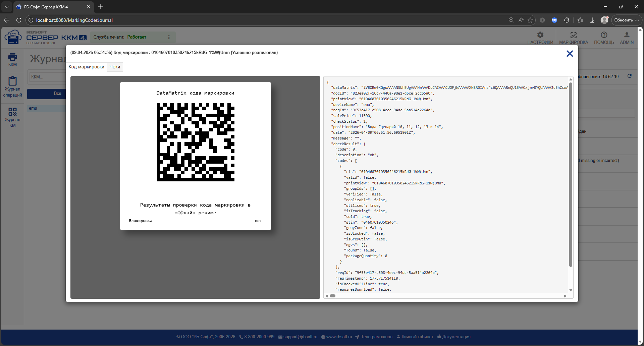Image resolution: width=644 pixels, height=346 pixels.
Task: Click the "gtin" value line
Action: [x=371, y=222]
